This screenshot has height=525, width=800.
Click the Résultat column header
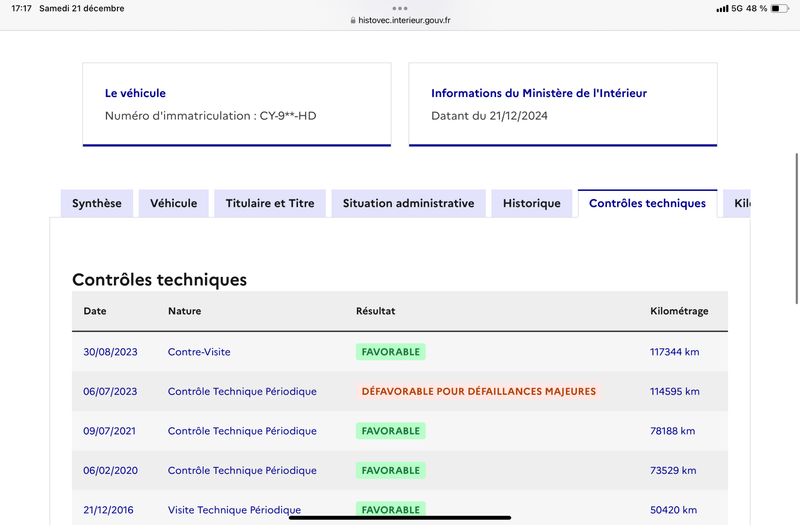pyautogui.click(x=376, y=311)
